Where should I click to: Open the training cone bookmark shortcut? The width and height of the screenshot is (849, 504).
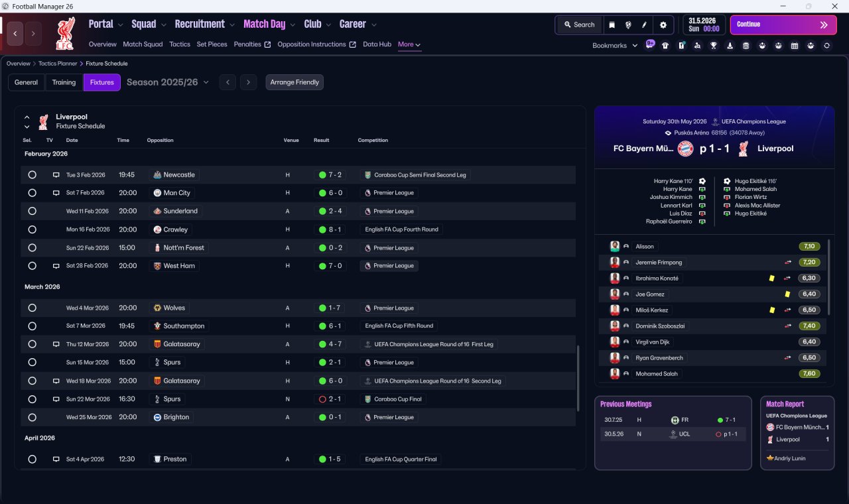[x=730, y=46]
